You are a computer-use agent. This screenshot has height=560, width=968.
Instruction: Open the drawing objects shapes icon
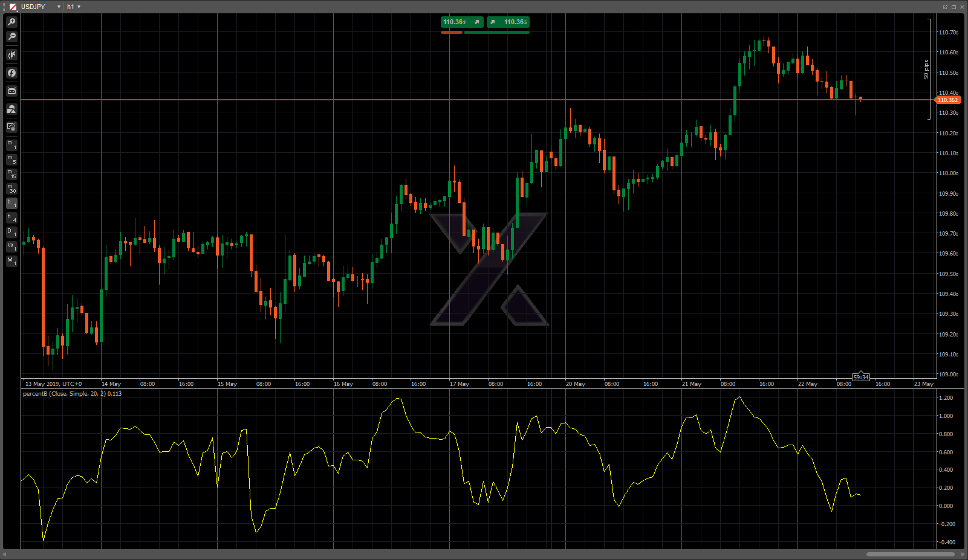point(11,109)
